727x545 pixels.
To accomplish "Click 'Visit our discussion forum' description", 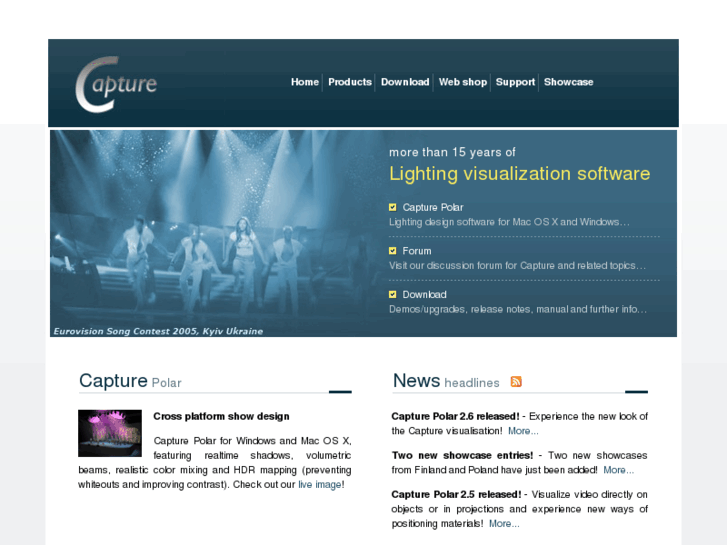I will pos(517,266).
